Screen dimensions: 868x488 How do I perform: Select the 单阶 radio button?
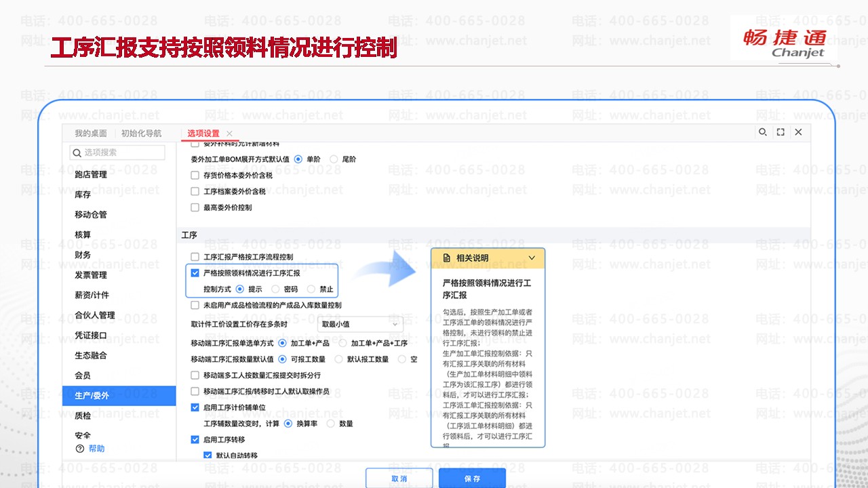(298, 159)
